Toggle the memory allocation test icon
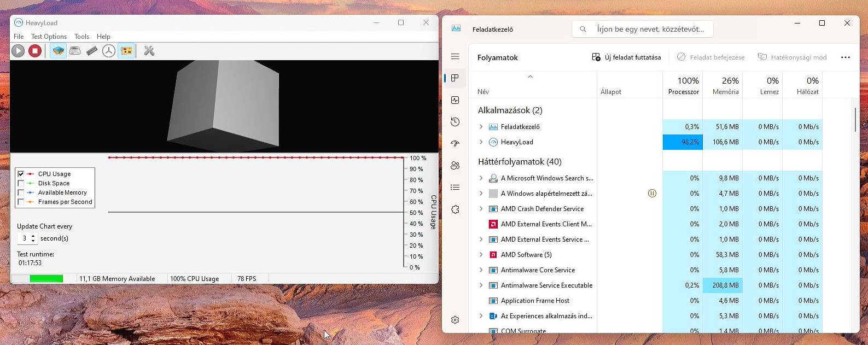Screen dimensions: 868x345 point(92,51)
